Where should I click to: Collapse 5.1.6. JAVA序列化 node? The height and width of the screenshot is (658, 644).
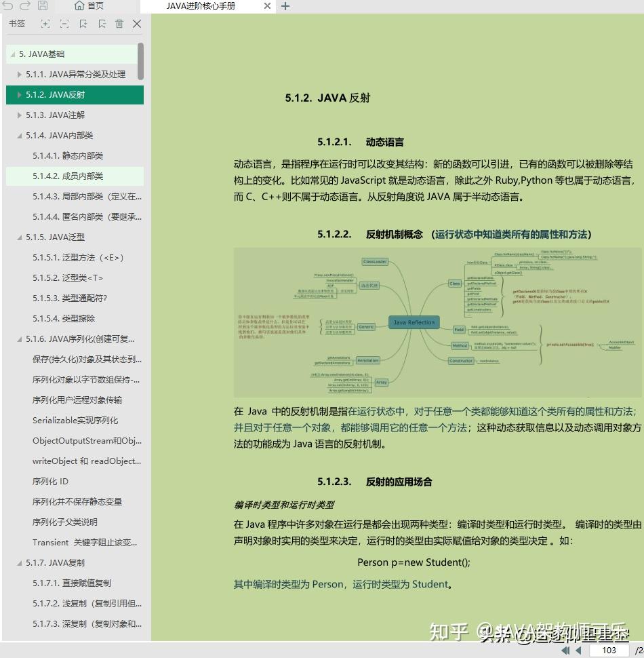(19, 339)
